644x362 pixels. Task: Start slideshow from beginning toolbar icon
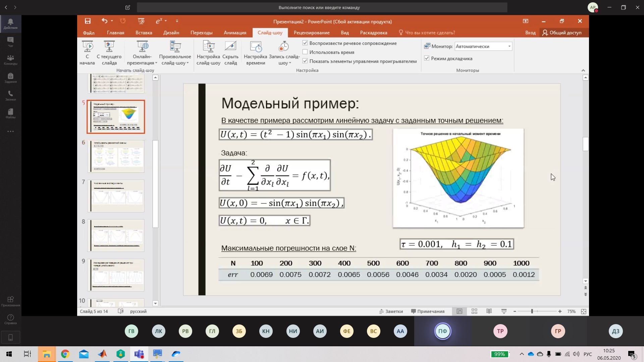141,21
